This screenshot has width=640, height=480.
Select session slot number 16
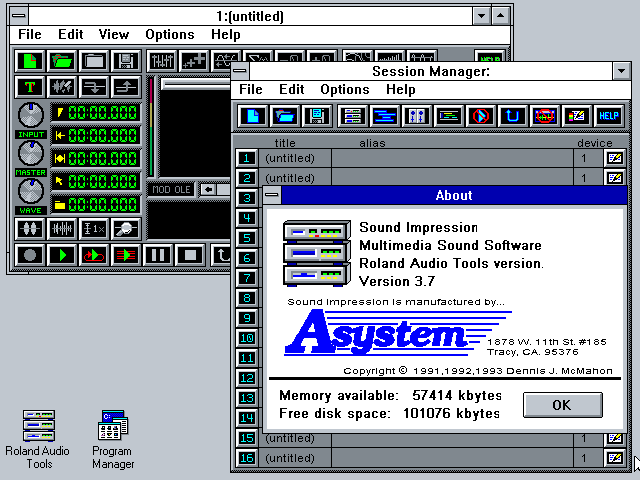[x=247, y=458]
